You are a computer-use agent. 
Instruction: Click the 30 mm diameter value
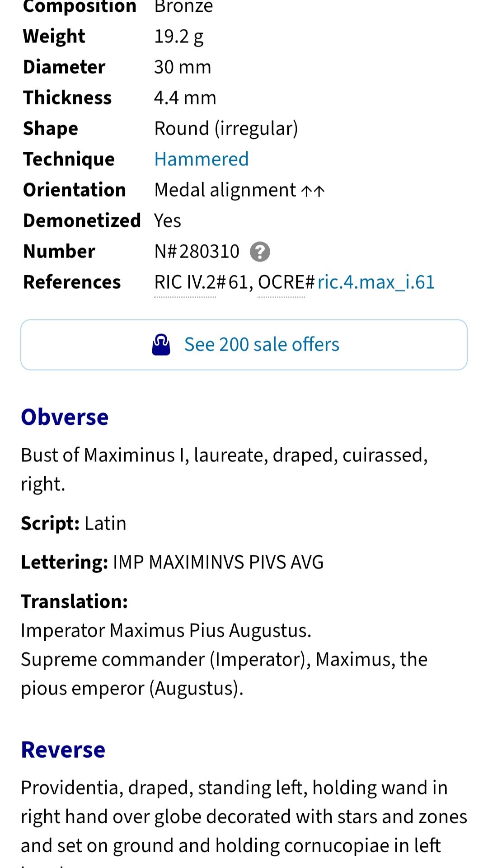(x=182, y=67)
